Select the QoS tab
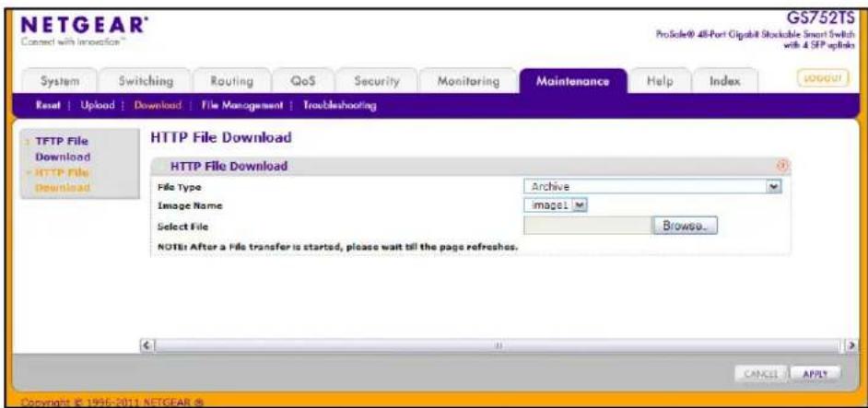The height and width of the screenshot is (408, 868). point(303,81)
